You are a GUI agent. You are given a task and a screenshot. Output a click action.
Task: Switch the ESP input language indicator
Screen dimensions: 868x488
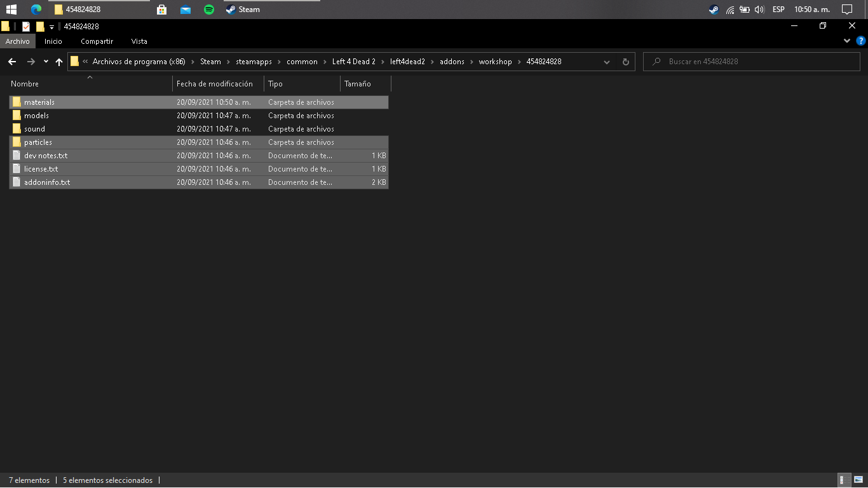click(778, 10)
